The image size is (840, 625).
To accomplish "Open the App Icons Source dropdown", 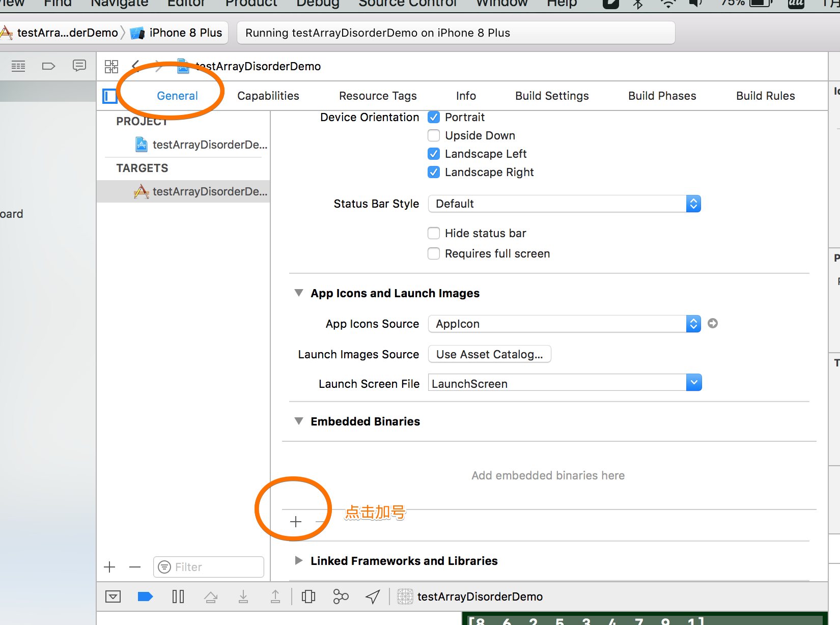I will tap(564, 324).
